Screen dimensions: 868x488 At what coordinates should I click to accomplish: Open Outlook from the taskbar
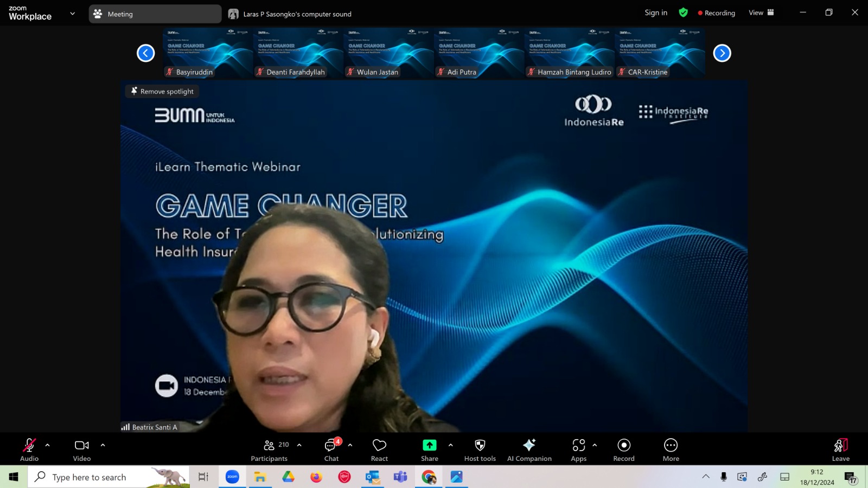pos(373,477)
